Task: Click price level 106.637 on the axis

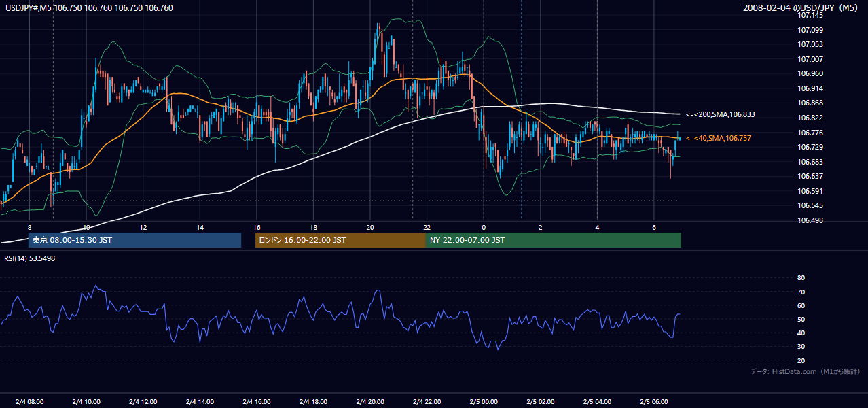Action: tap(810, 176)
